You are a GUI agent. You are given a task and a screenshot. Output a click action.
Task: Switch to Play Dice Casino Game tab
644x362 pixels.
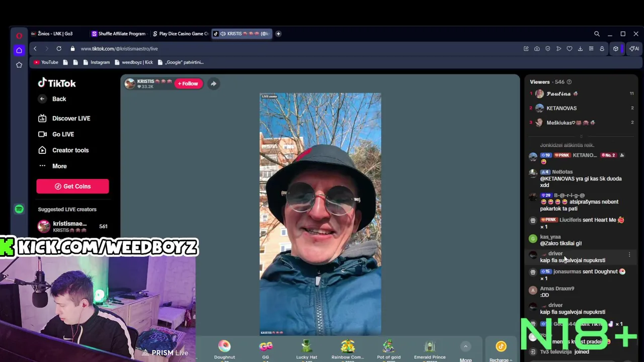(x=180, y=34)
